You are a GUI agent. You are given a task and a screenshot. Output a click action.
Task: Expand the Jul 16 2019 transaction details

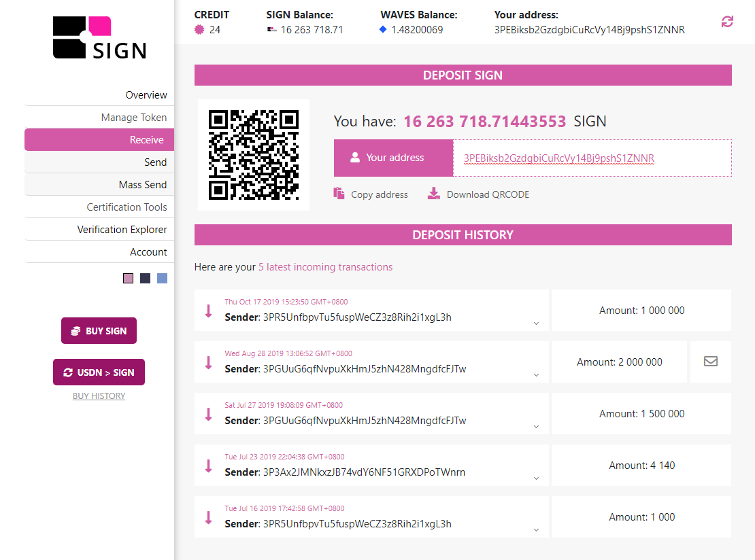[x=536, y=529]
